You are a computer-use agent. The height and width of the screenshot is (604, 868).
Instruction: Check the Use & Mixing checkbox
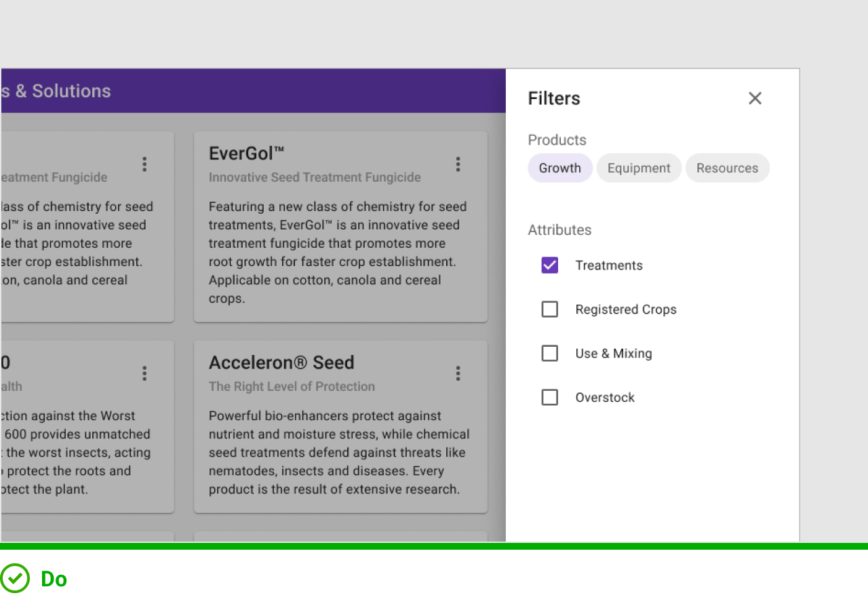tap(550, 354)
